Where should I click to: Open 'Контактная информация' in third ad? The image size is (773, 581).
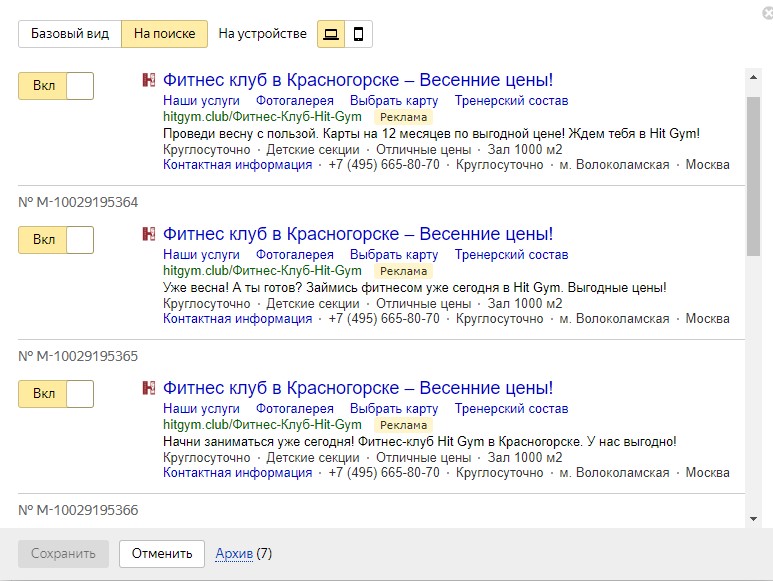pyautogui.click(x=238, y=473)
